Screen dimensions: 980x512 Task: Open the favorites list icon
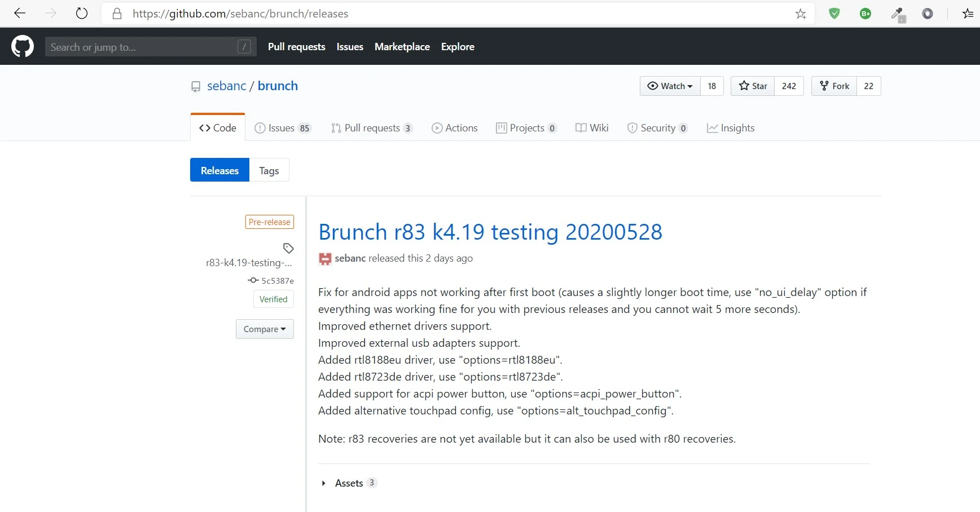(x=968, y=14)
